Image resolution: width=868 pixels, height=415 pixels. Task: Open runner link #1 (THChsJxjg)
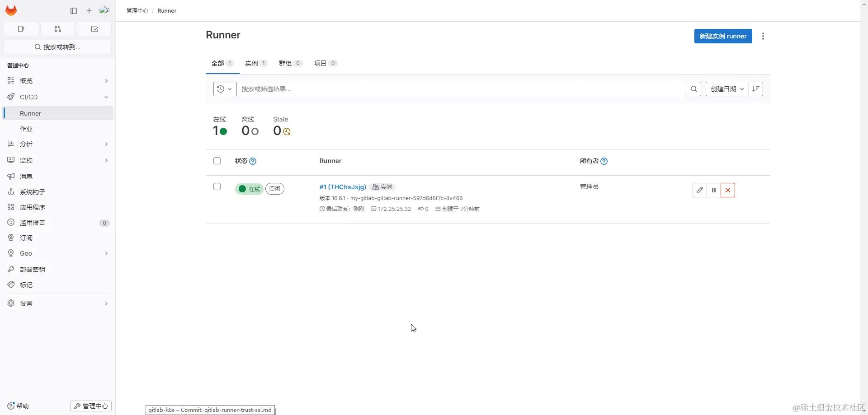(343, 187)
